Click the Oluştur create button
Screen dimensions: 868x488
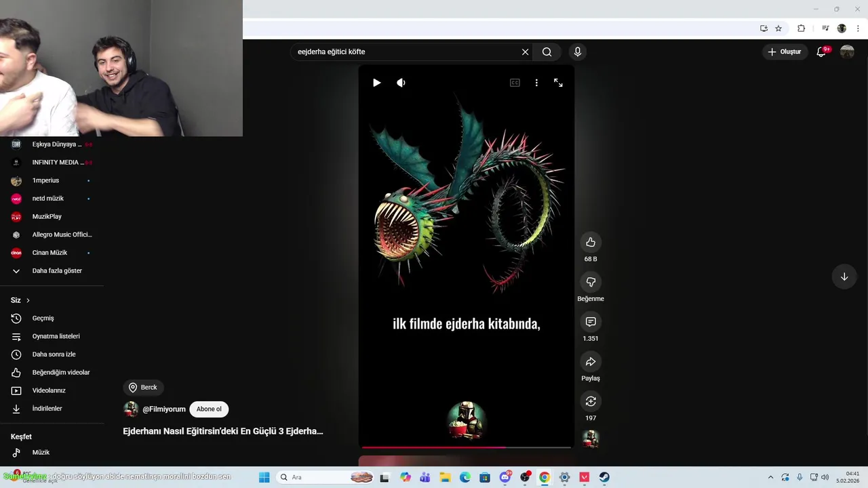point(785,52)
